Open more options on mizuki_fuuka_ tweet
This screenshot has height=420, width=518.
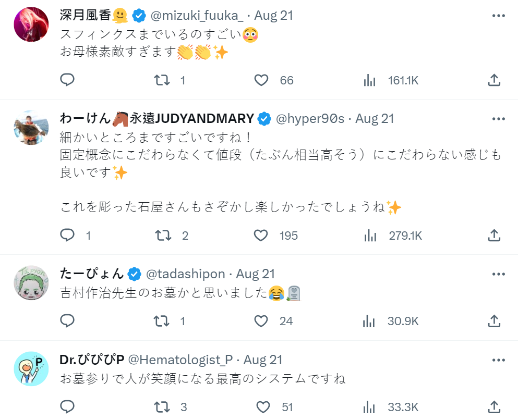(x=498, y=15)
